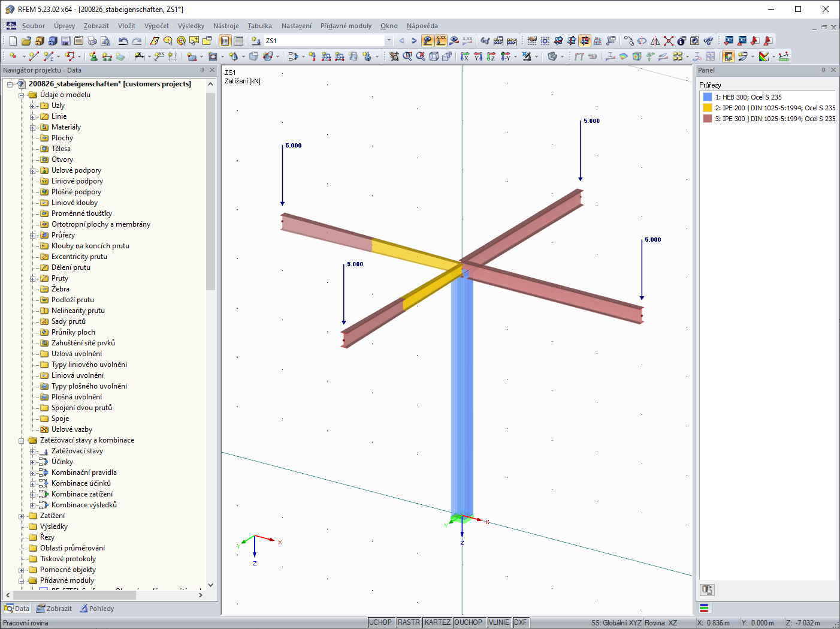Print the current view
This screenshot has width=840, height=629.
[x=92, y=41]
